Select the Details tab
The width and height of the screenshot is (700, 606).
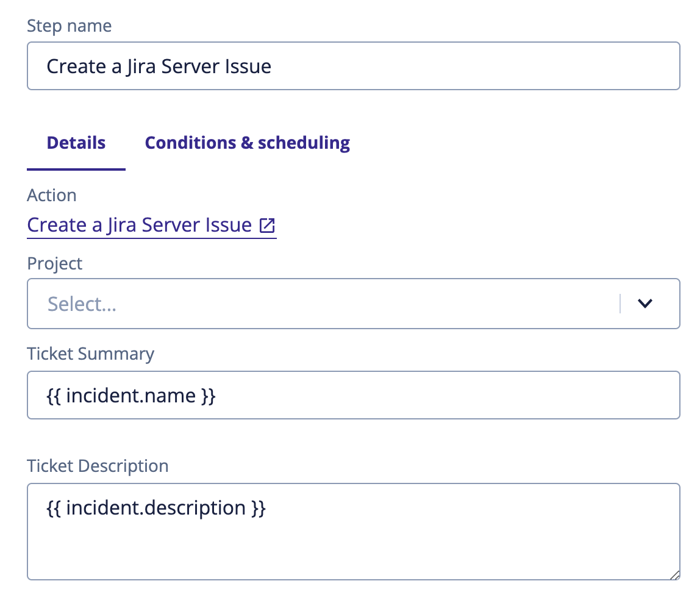pos(76,143)
